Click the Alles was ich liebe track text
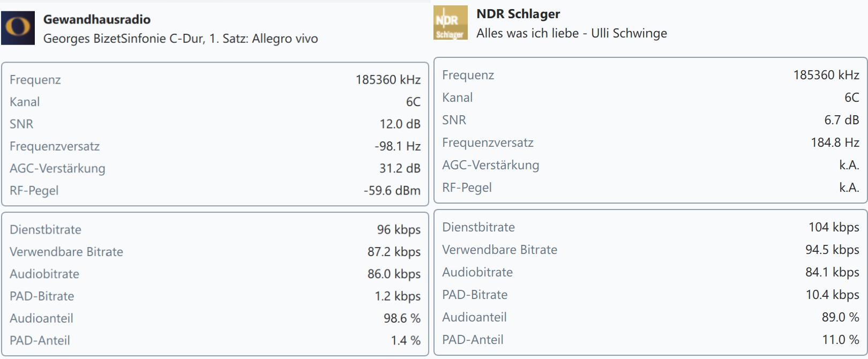 point(572,33)
